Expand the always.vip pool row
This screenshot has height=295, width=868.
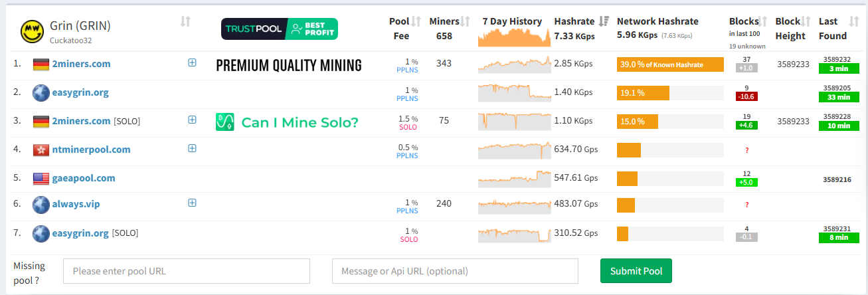[x=192, y=203]
